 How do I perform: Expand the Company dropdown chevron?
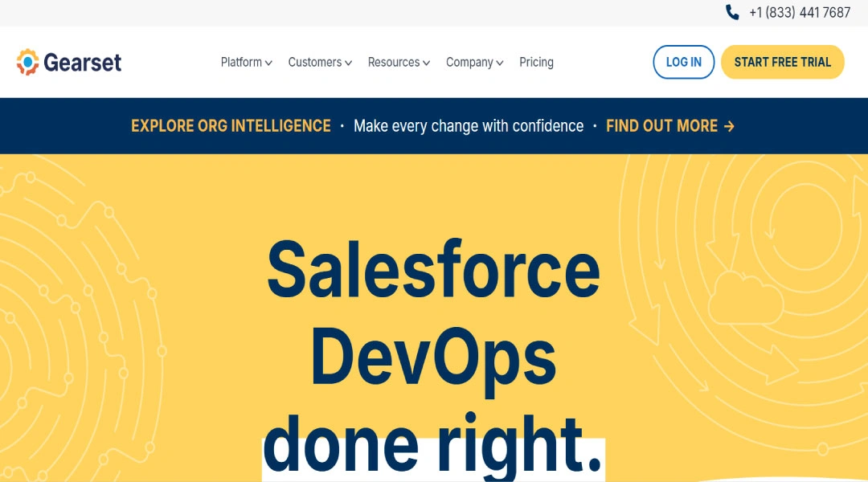500,63
